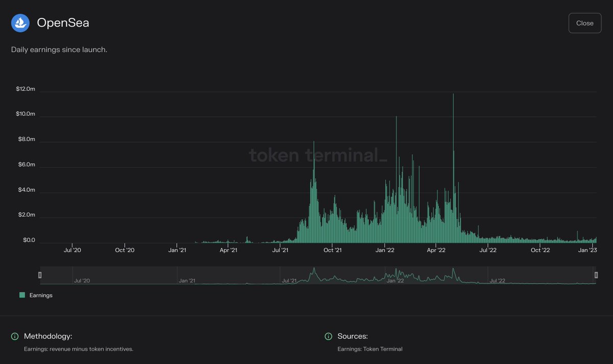Click the Apr '22 x-axis label
Image resolution: width=613 pixels, height=364 pixels.
point(436,250)
